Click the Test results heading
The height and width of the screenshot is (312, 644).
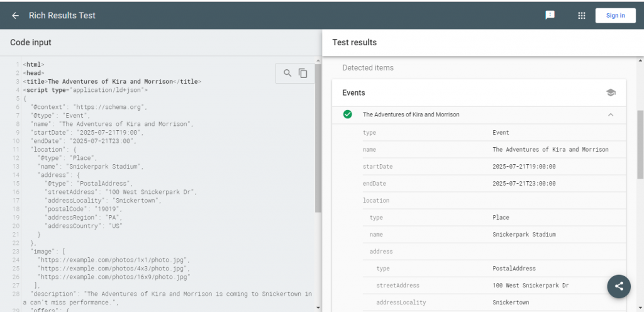click(355, 42)
